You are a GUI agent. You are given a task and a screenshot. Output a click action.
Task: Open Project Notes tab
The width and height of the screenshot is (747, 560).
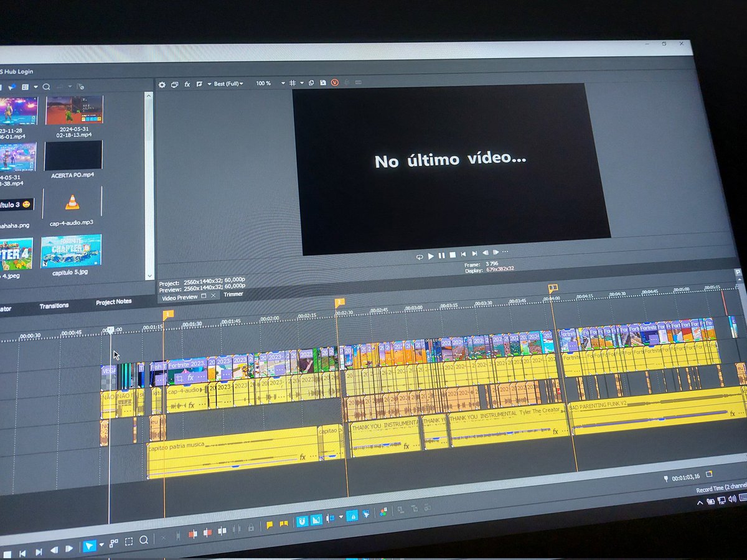click(x=113, y=302)
